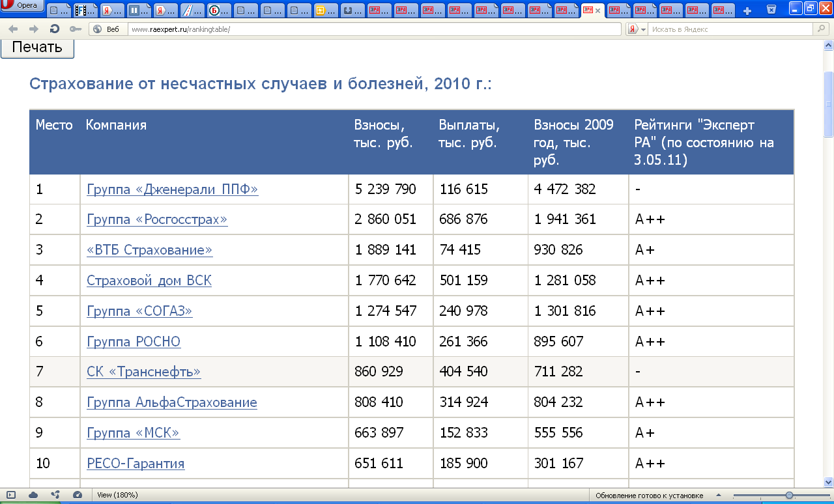Go forward with the forward arrow
The image size is (834, 504).
[x=34, y=29]
